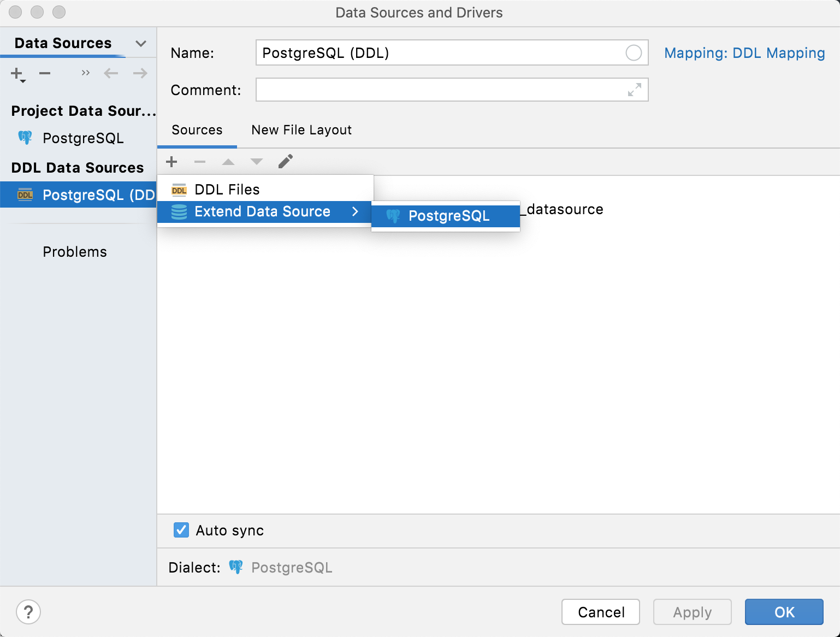This screenshot has width=840, height=637.
Task: Click the _datasource source row text
Action: click(562, 209)
